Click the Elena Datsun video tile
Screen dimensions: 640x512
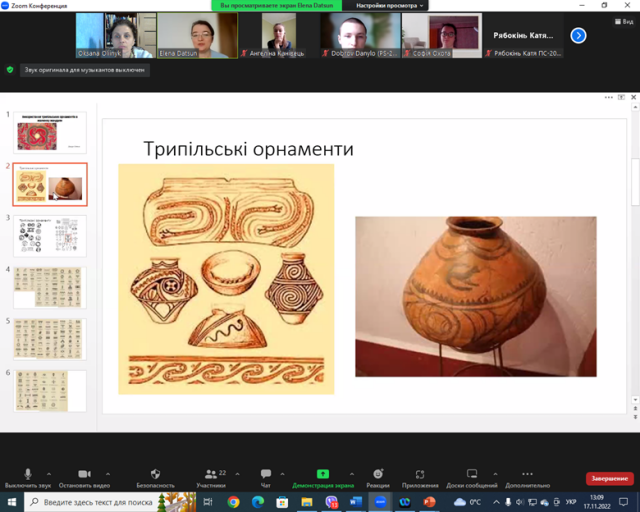197,35
